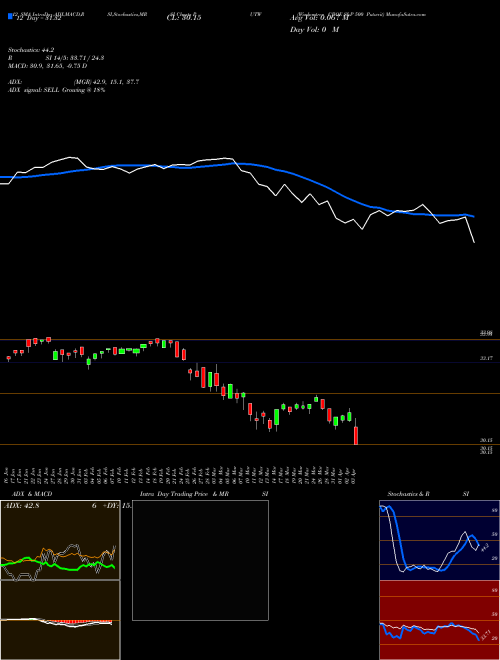Click the Stochastics & RSI panel title
This screenshot has height=660, width=500.
point(428,494)
